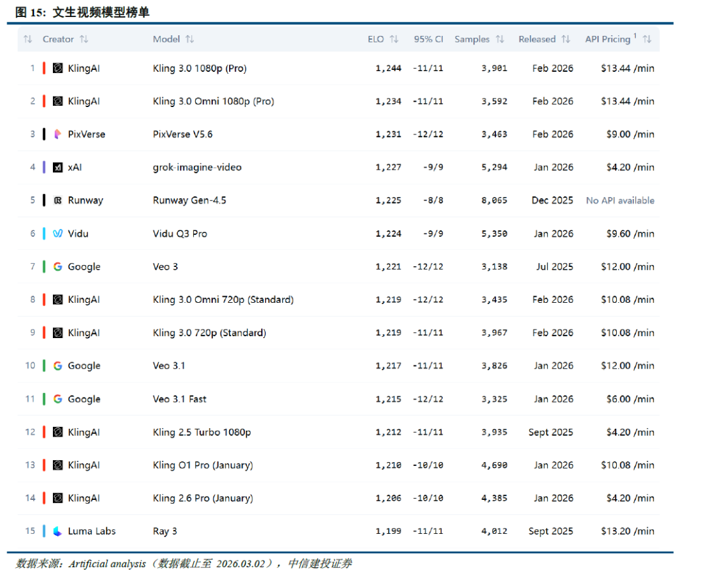Click the Model column header
The image size is (705, 588).
166,39
